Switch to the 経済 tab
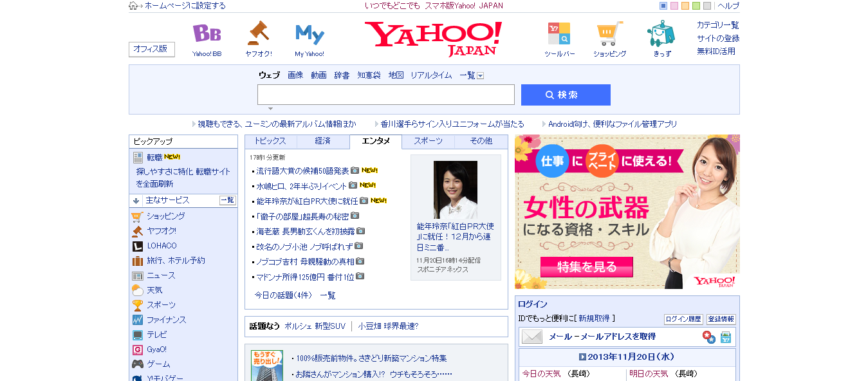 [x=323, y=142]
